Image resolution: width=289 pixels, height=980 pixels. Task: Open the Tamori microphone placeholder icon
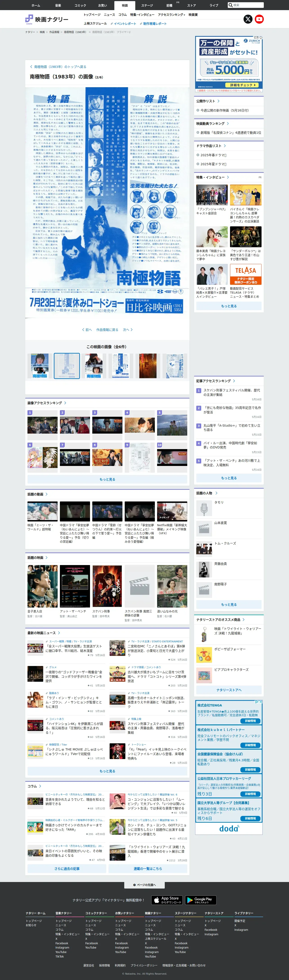pyautogui.click(x=204, y=508)
